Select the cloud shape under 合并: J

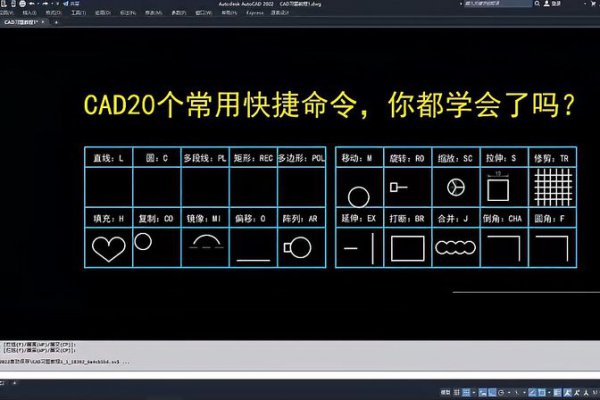455,248
